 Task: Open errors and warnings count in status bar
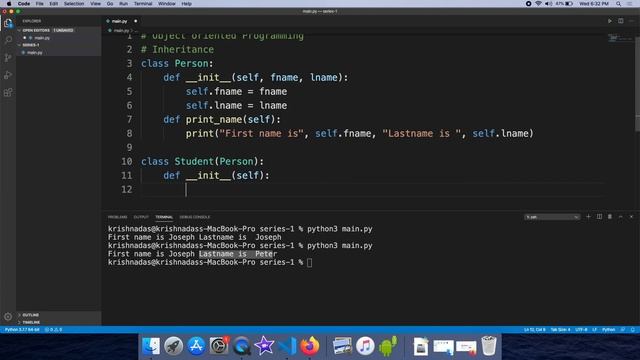[x=53, y=329]
